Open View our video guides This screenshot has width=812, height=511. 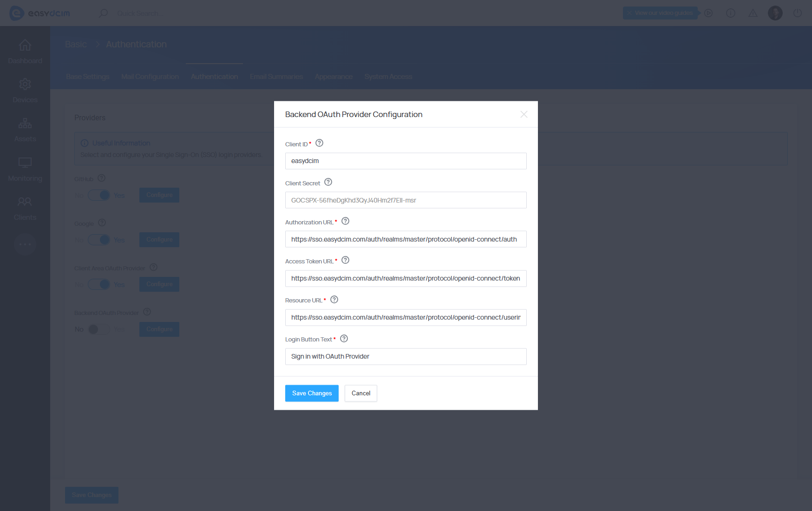point(660,13)
